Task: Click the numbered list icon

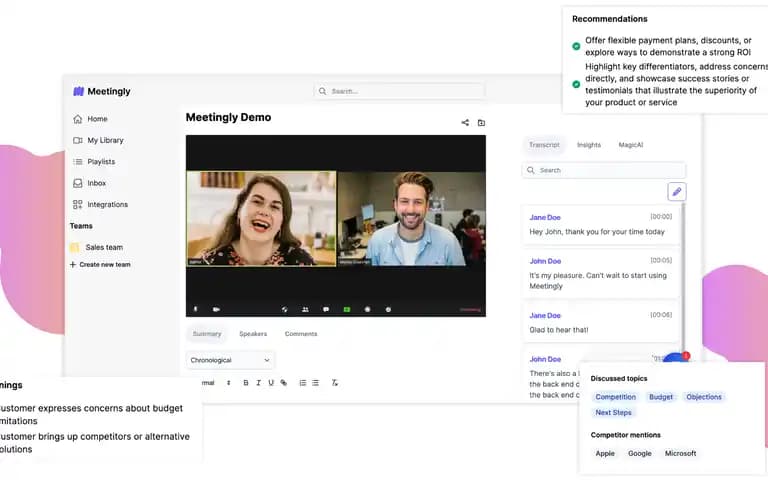Action: point(303,383)
